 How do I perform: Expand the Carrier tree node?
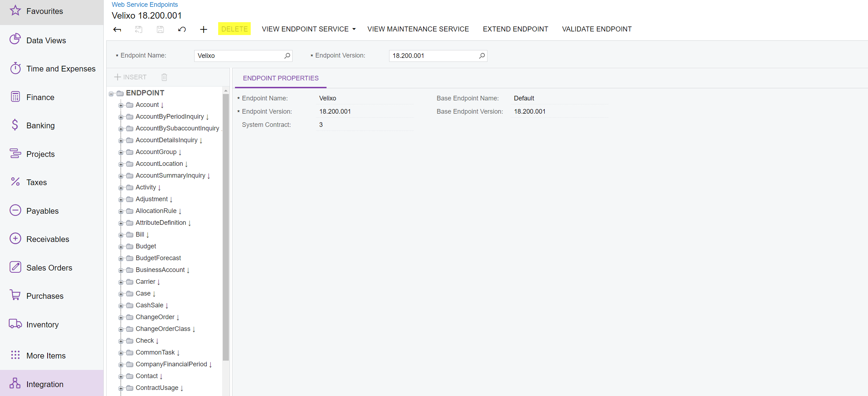coord(121,282)
